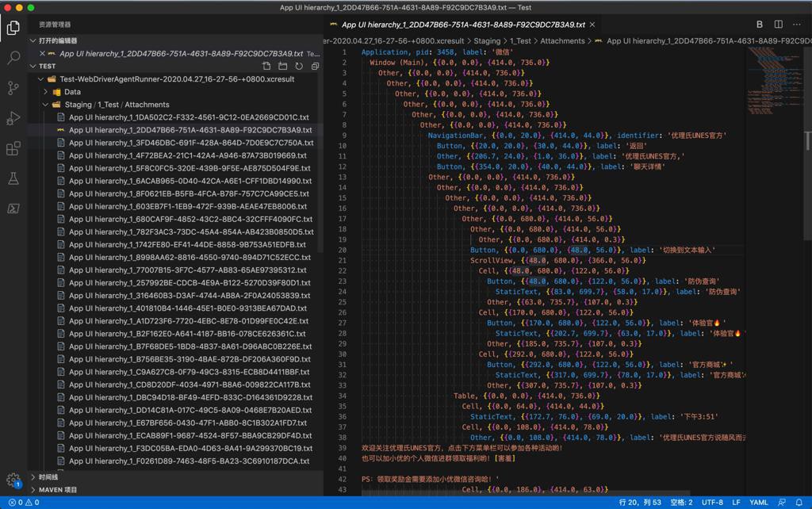Image resolution: width=812 pixels, height=509 pixels.
Task: Click the ScrollView line 21 text
Action: click(x=557, y=261)
